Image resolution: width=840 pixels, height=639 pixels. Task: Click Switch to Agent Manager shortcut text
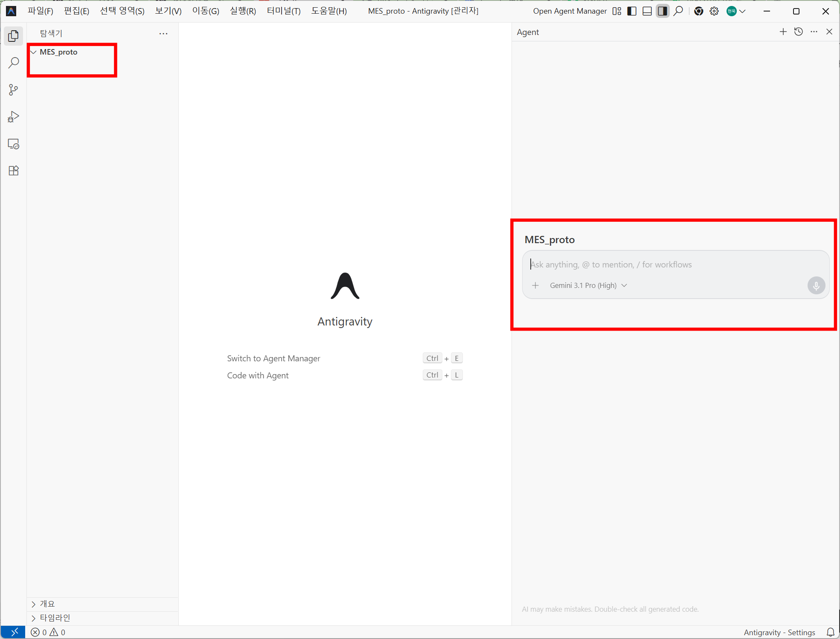click(x=273, y=358)
